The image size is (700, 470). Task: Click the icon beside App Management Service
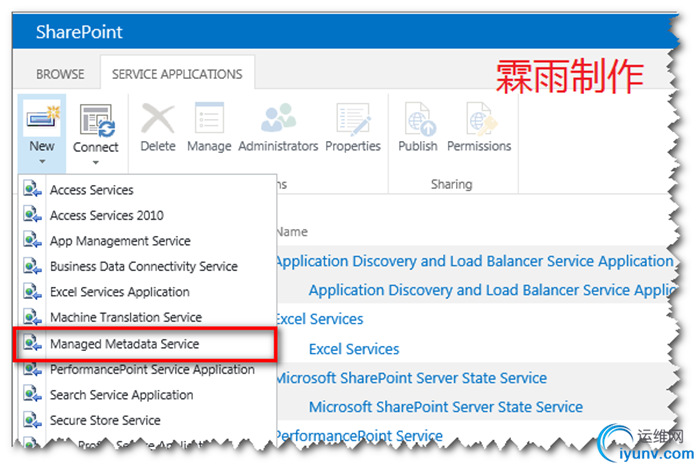(x=32, y=240)
